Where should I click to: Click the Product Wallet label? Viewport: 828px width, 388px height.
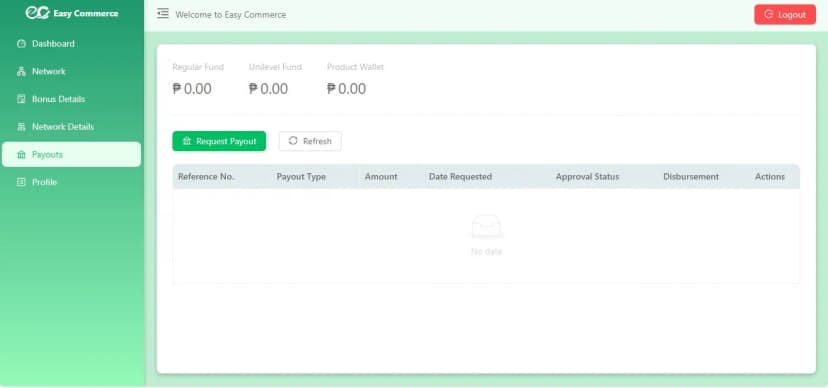[355, 67]
